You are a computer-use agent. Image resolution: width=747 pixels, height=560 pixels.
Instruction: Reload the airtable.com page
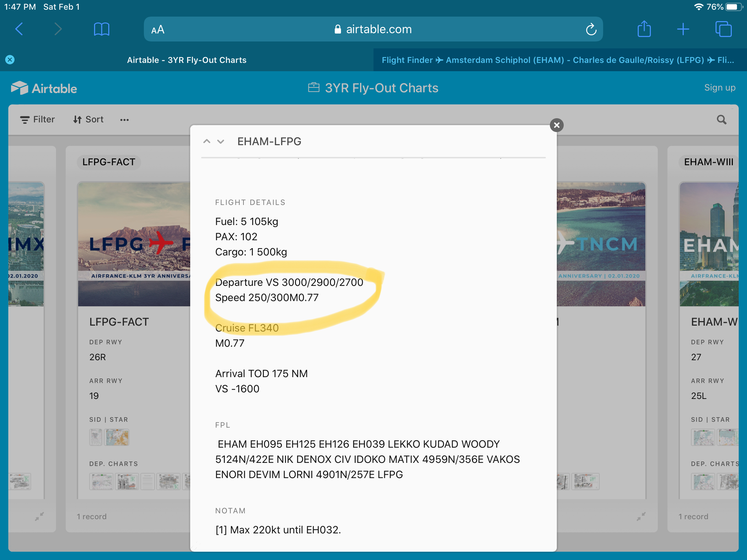click(591, 29)
